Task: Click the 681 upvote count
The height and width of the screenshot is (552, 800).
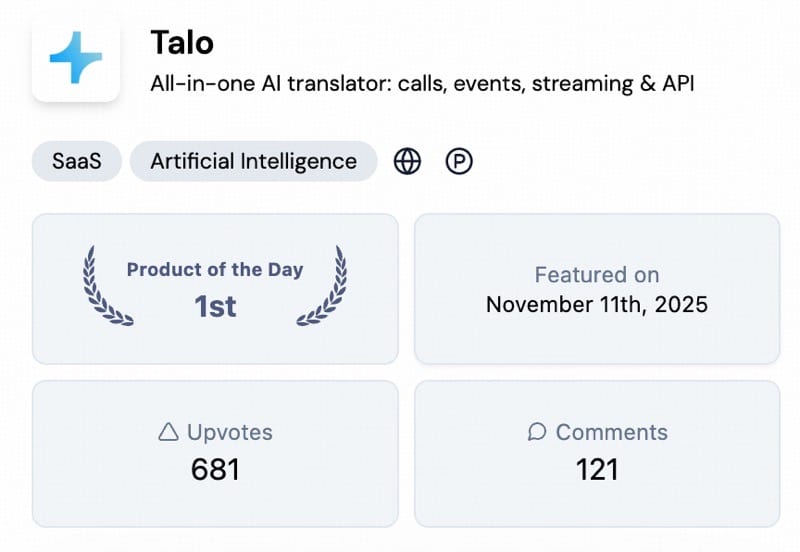Action: tap(215, 469)
